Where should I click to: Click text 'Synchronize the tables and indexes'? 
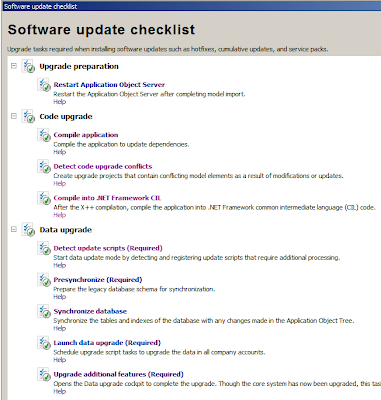point(204,321)
